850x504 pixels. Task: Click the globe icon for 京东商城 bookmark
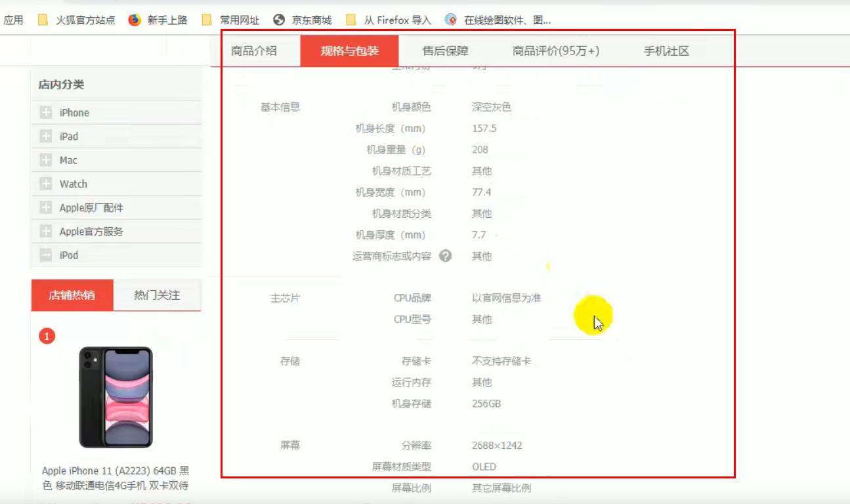(x=279, y=20)
